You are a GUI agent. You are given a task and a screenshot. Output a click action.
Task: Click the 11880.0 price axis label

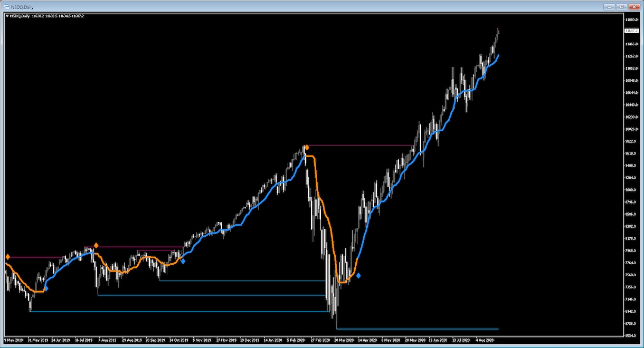(x=632, y=20)
